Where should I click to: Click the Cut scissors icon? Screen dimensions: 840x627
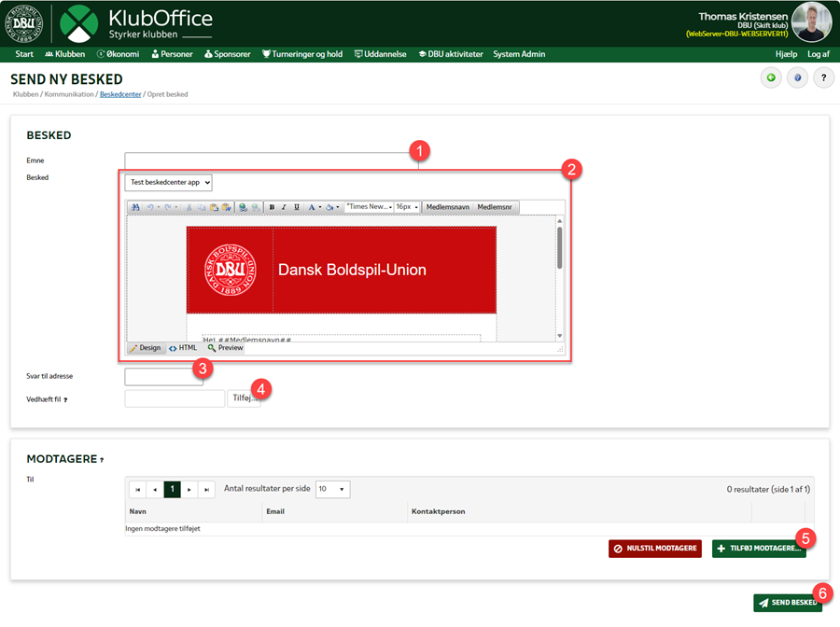point(189,207)
